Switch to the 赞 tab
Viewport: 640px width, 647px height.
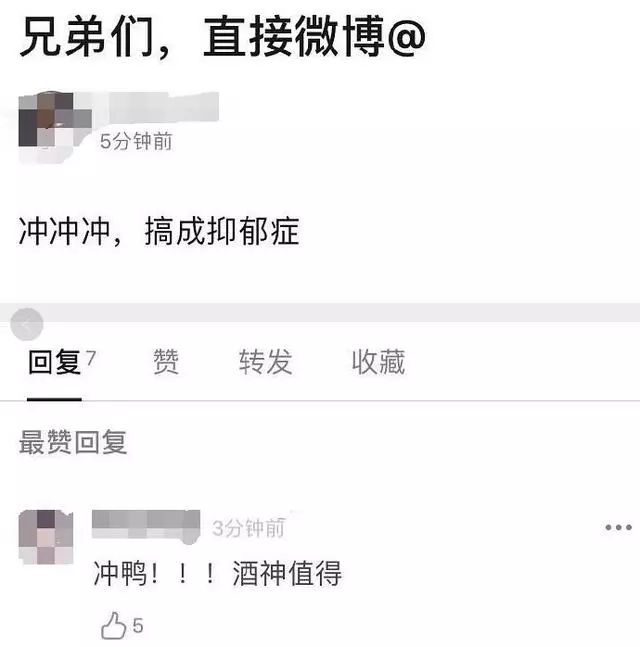point(166,361)
